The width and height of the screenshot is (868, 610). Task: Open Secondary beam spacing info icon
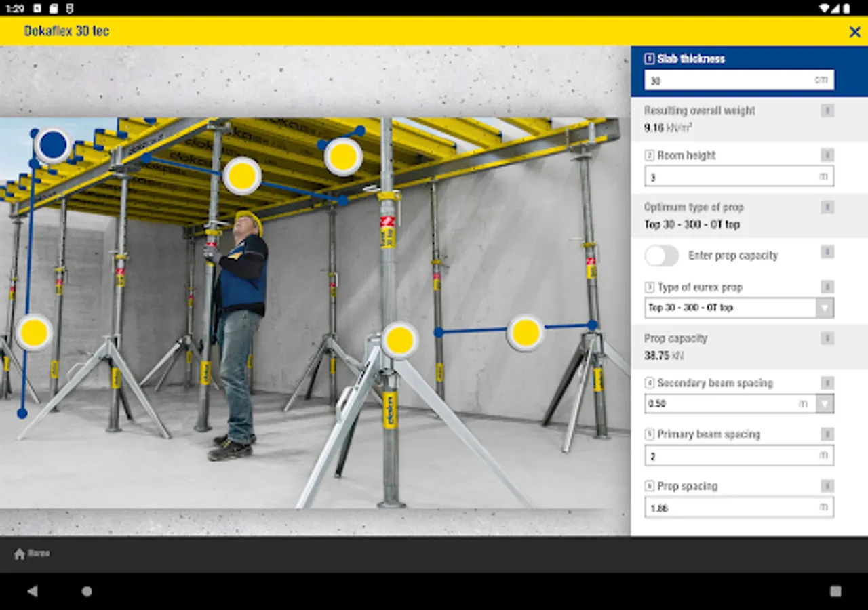point(827,383)
